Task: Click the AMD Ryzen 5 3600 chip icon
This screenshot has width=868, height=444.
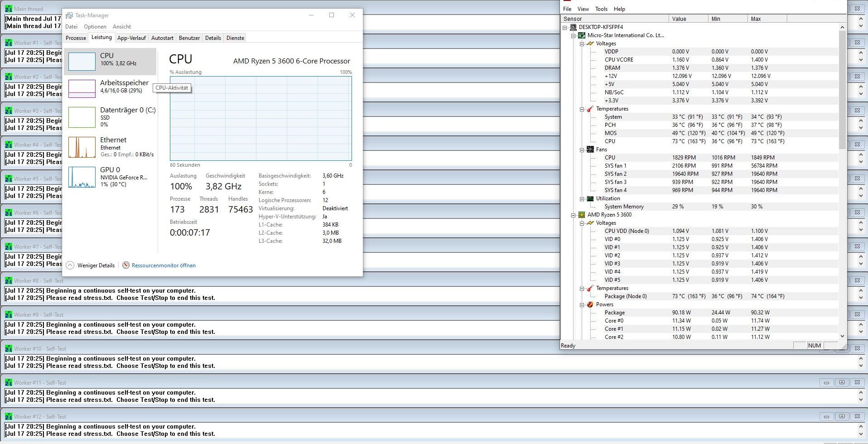Action: [x=582, y=215]
